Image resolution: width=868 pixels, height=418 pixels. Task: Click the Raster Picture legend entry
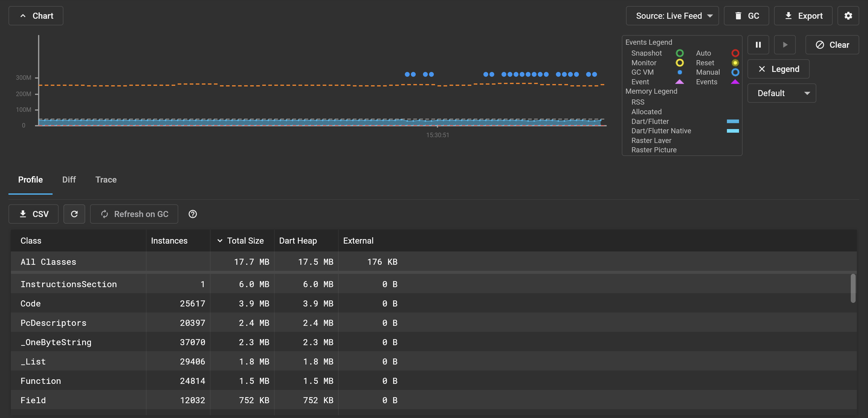coord(654,150)
